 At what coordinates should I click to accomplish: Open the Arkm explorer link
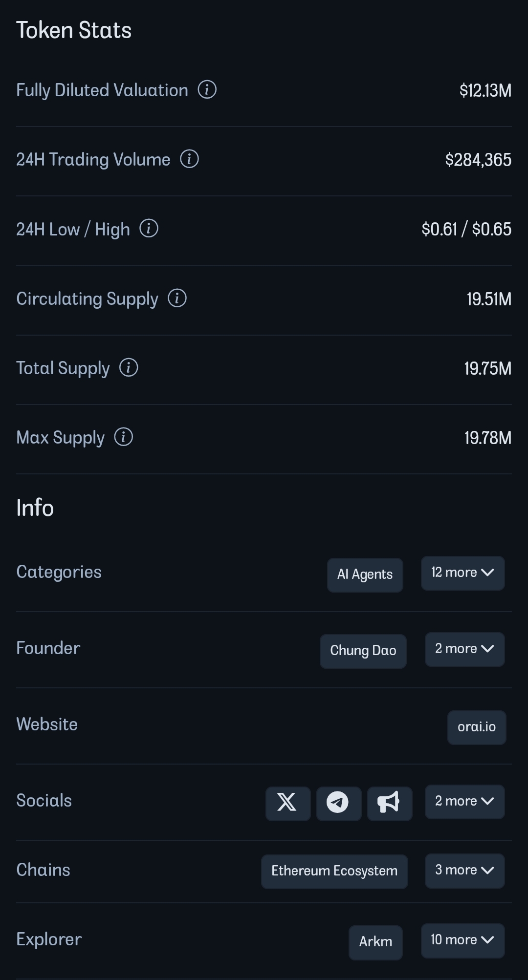375,942
